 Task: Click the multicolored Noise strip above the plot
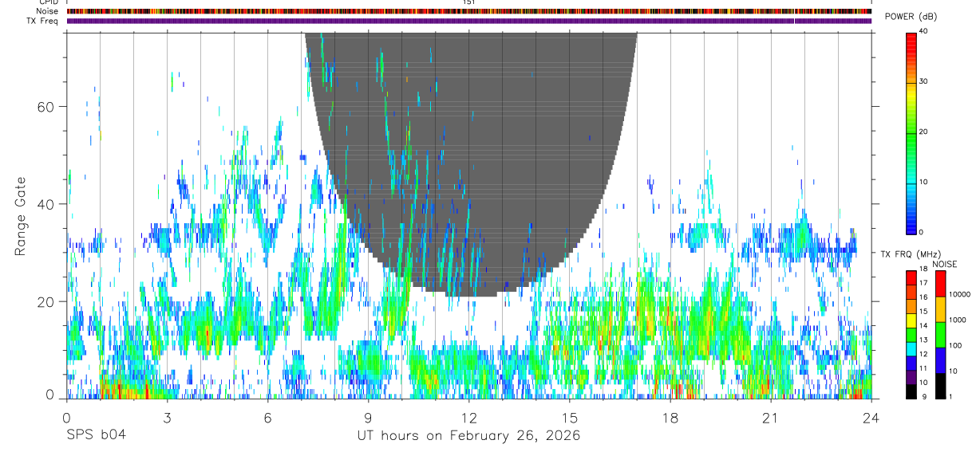click(x=468, y=11)
